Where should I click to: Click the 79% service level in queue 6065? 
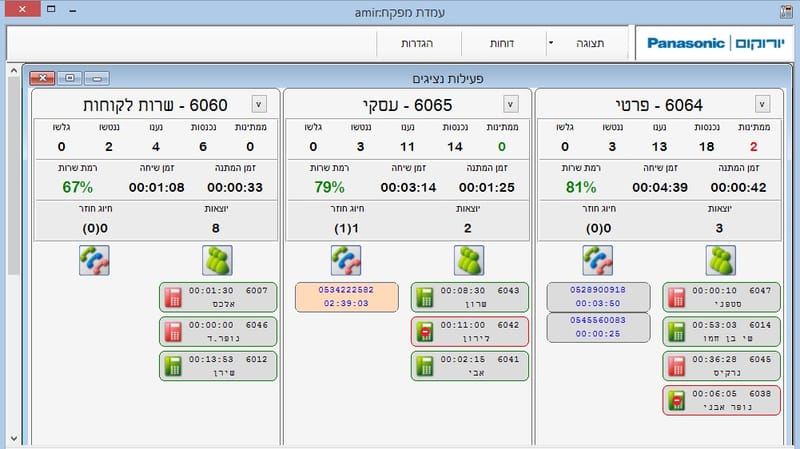[329, 187]
